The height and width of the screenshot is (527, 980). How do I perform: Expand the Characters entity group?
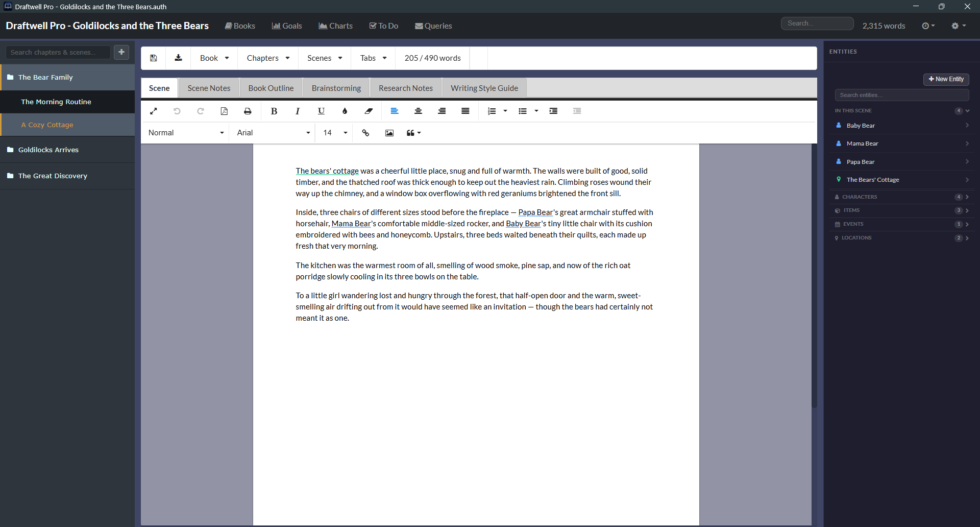(x=902, y=197)
